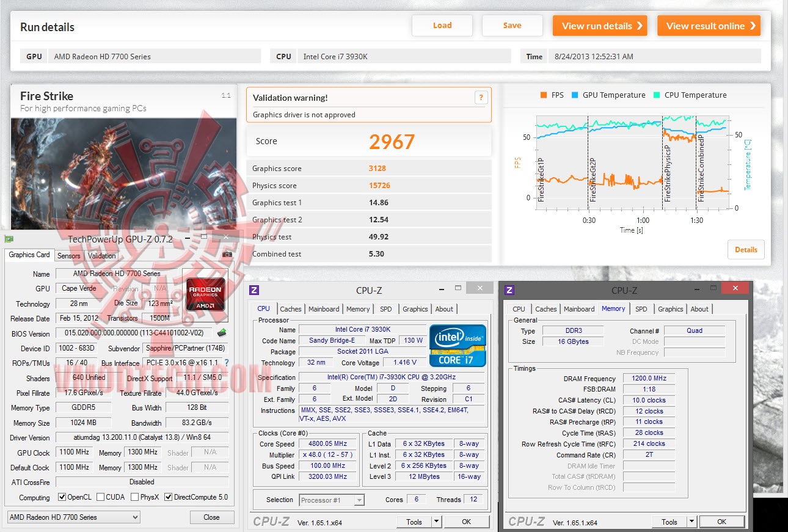The width and height of the screenshot is (788, 532).
Task: Open the Validation warning help question mark
Action: click(x=481, y=98)
